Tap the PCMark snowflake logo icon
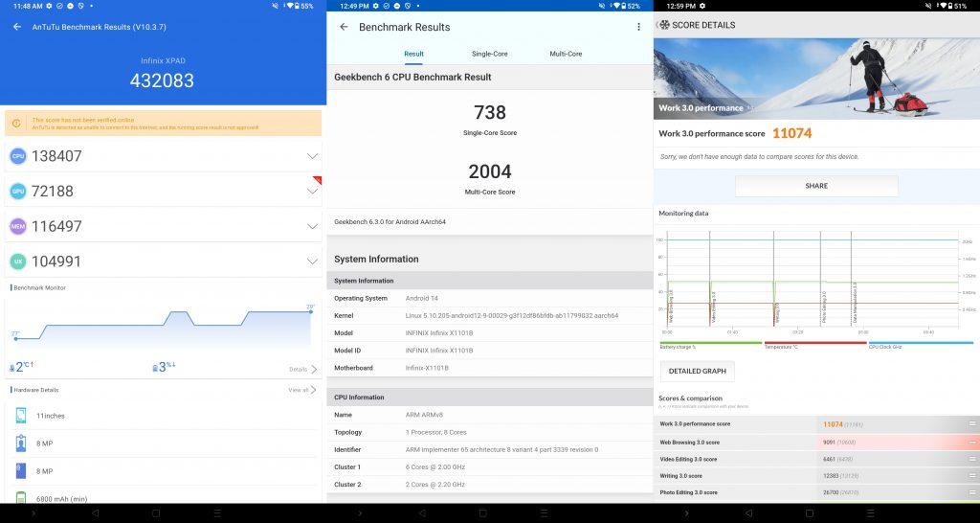 [665, 25]
